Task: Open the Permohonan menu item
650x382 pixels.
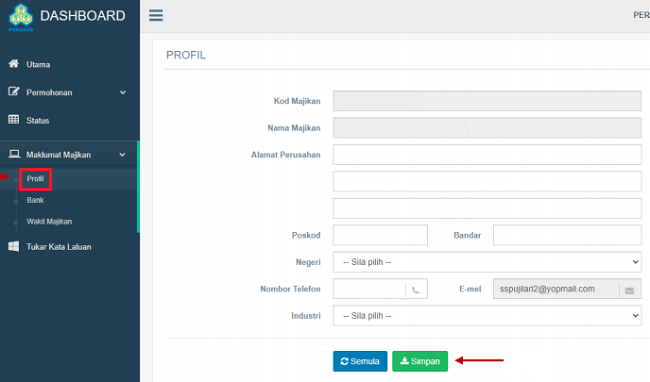Action: point(49,92)
